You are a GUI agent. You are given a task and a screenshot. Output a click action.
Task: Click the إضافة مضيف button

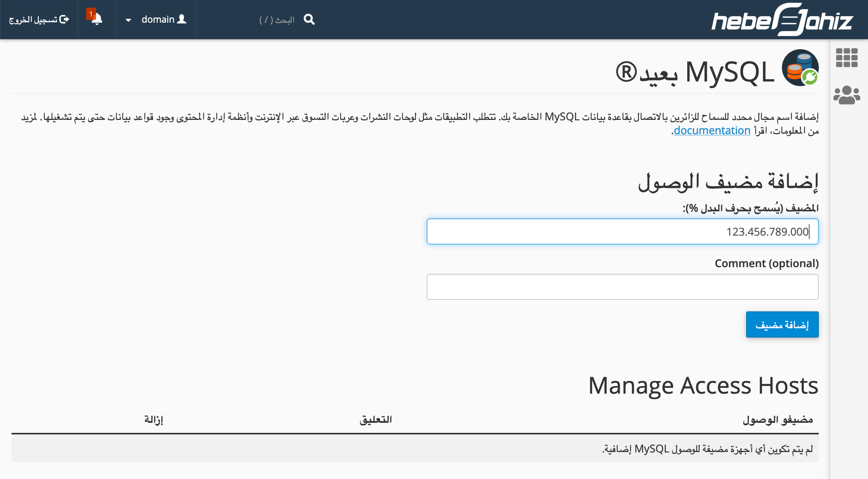coord(782,324)
